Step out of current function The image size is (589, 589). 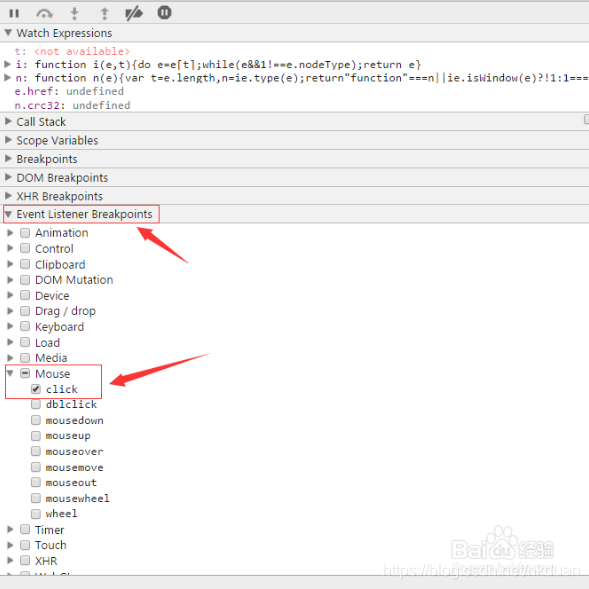pos(104,14)
